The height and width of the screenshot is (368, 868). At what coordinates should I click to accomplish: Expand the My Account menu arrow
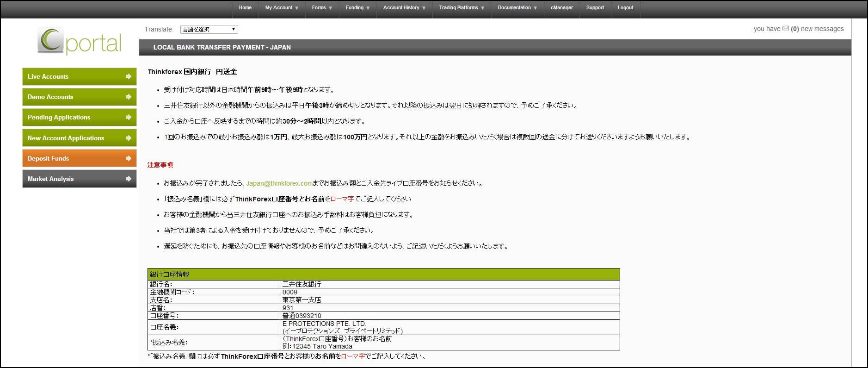click(297, 8)
